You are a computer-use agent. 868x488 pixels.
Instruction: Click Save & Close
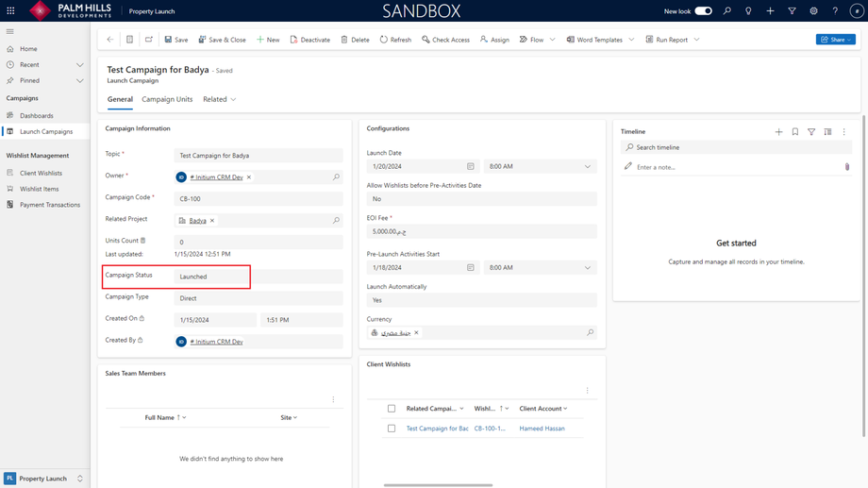(222, 40)
